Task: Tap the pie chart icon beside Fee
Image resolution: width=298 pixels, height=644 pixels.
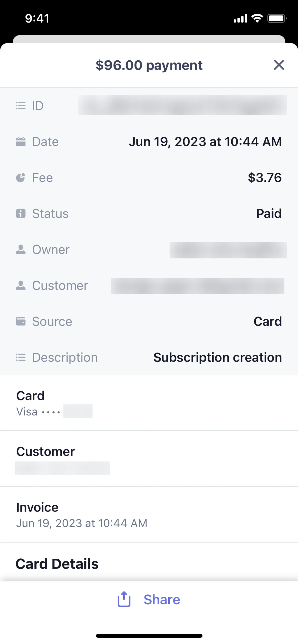Action: click(20, 178)
